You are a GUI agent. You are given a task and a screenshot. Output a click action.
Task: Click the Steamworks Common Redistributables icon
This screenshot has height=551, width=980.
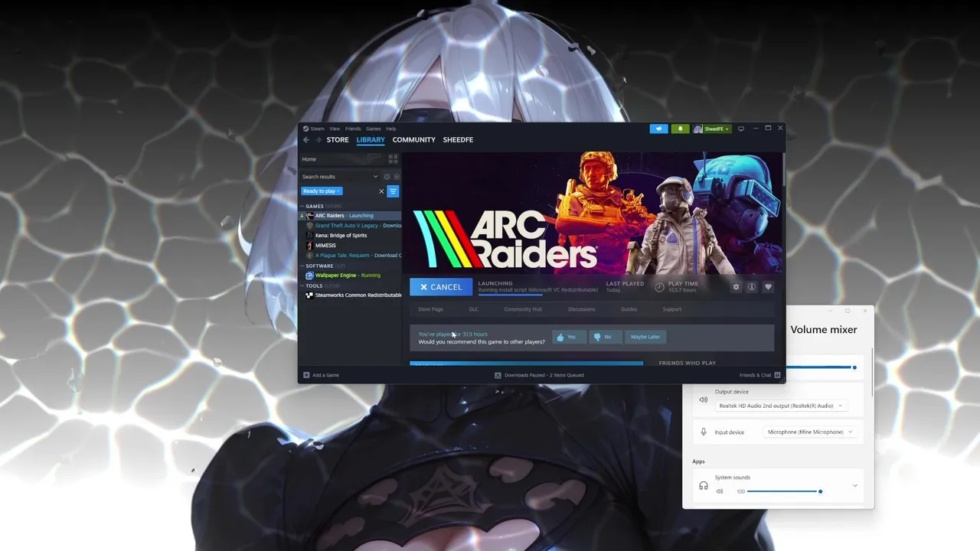pyautogui.click(x=309, y=295)
